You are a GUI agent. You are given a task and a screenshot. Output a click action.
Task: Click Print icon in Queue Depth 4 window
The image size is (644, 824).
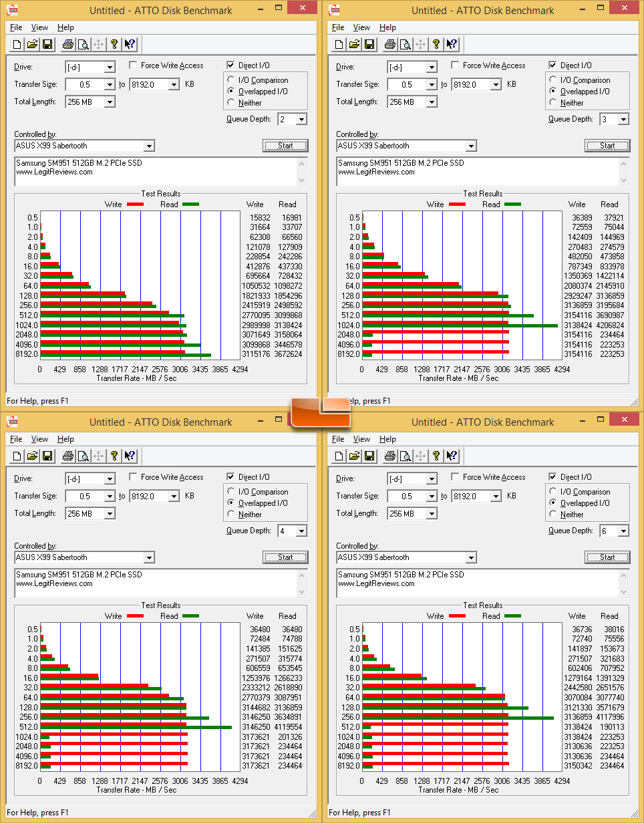coord(67,456)
